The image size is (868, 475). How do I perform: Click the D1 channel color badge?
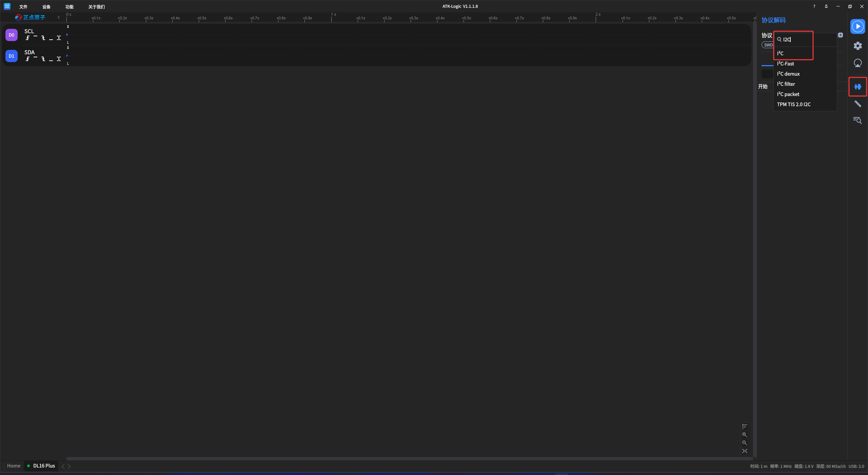pyautogui.click(x=12, y=56)
